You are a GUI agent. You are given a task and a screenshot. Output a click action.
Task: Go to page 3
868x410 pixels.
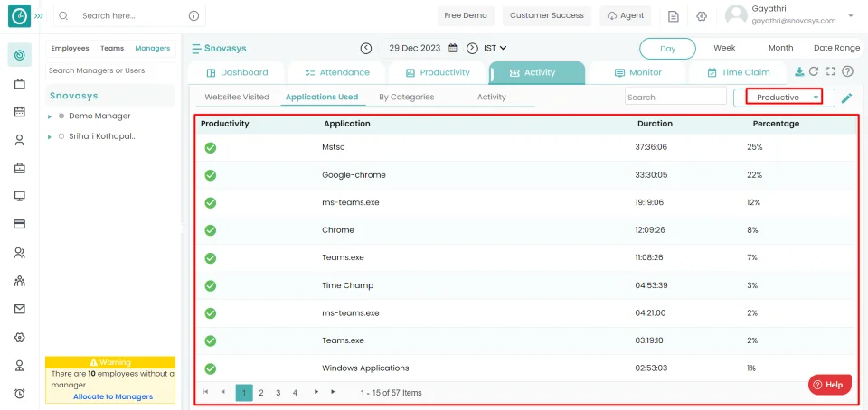click(278, 392)
